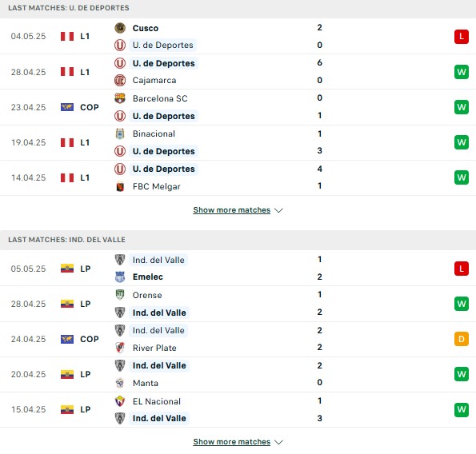Image resolution: width=476 pixels, height=454 pixels.
Task: Click the Manta club crest icon
Action: 120,383
